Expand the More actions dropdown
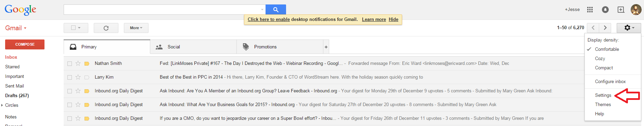This screenshot has width=644, height=126. coord(136,28)
